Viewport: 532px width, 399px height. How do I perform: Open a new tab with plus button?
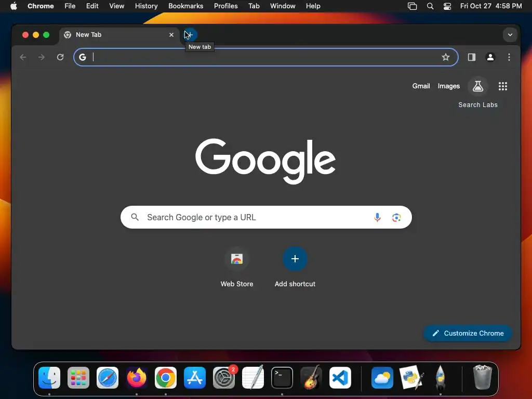pyautogui.click(x=190, y=35)
